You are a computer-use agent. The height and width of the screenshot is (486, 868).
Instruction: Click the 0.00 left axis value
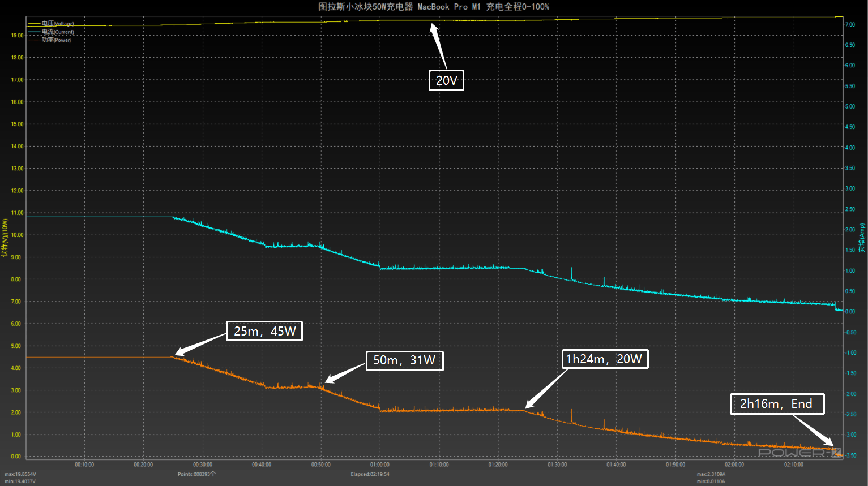point(16,456)
